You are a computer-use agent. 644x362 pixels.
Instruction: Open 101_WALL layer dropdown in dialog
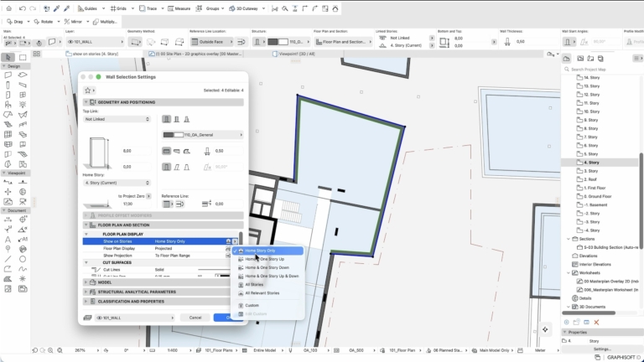[x=135, y=318]
